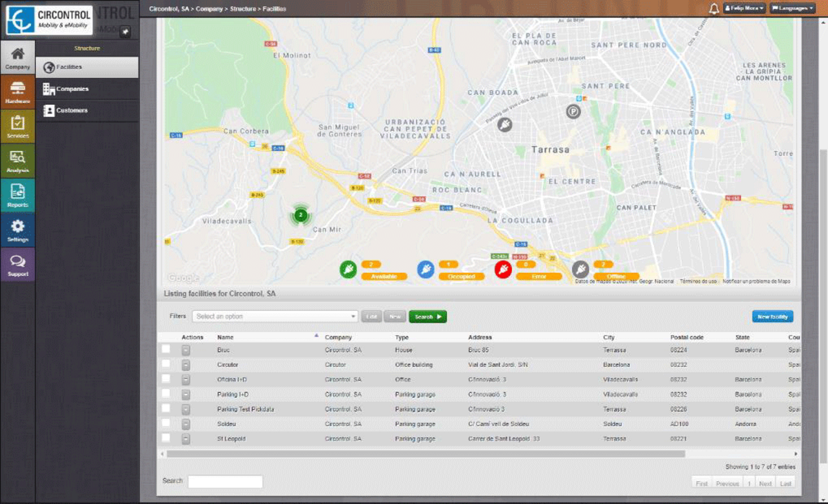Image resolution: width=828 pixels, height=504 pixels.
Task: Sort table by State column
Action: [x=742, y=337]
